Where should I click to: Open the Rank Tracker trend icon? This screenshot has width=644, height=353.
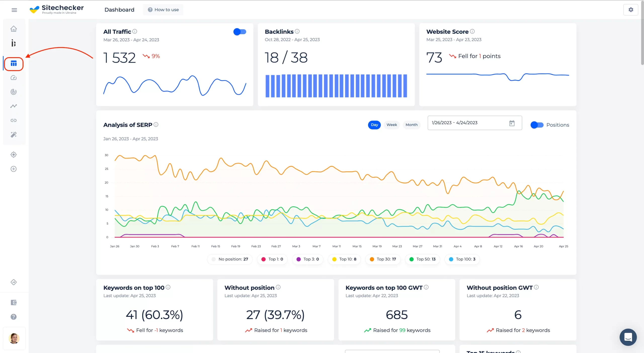click(x=14, y=106)
